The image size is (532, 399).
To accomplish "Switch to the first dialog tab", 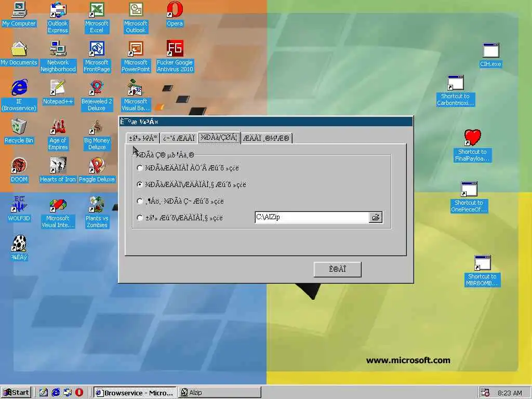I will [x=143, y=138].
